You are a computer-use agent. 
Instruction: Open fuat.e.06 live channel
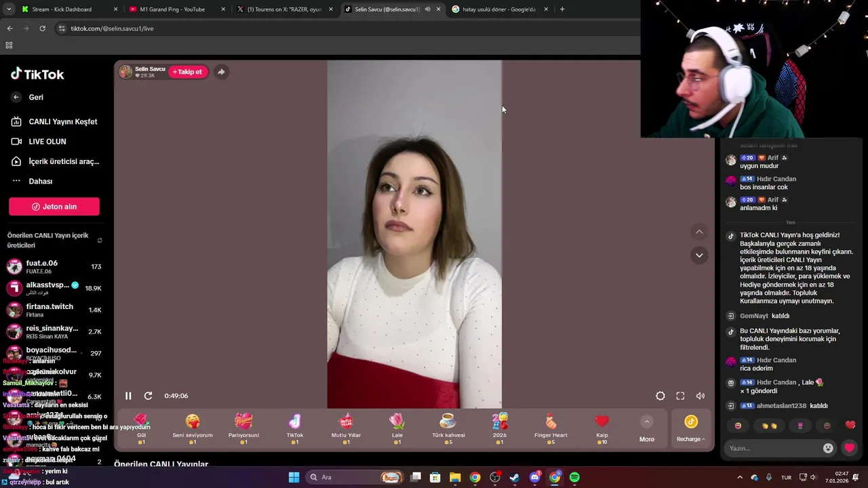54,266
